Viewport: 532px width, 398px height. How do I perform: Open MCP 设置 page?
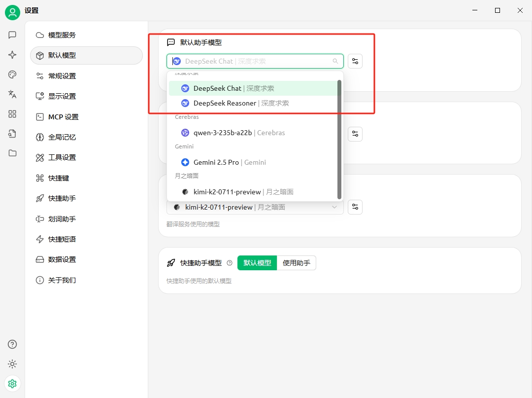point(87,117)
